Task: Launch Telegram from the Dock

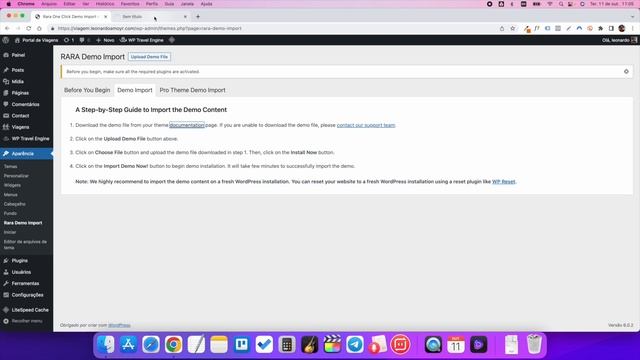Action: click(355, 344)
